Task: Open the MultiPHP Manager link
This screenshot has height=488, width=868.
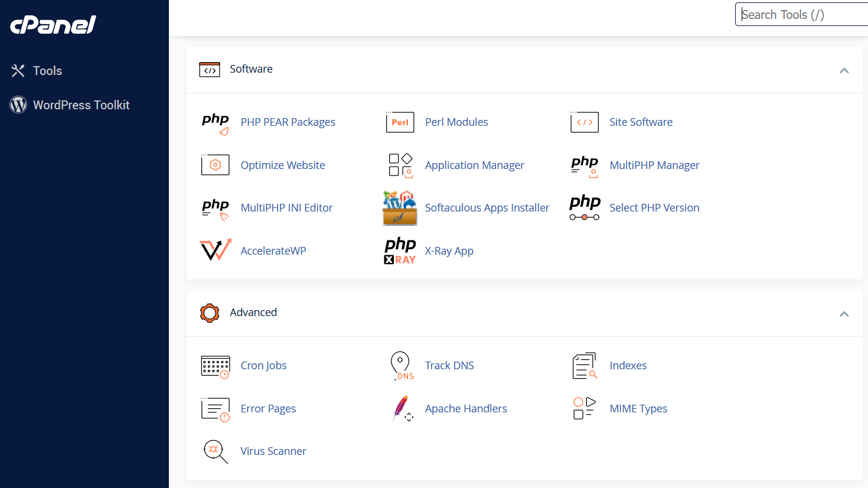Action: click(654, 165)
